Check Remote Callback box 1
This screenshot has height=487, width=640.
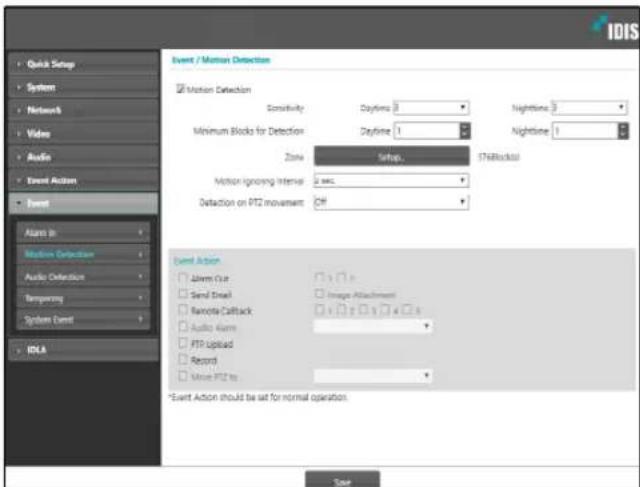(x=319, y=310)
